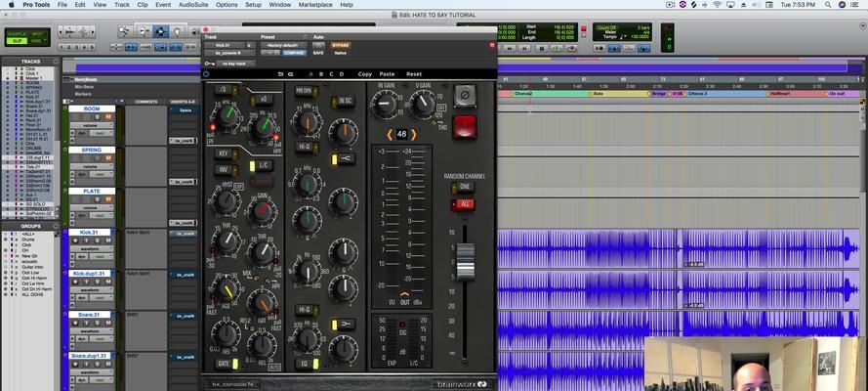
Task: Select the Zoomer tool in the toolbar
Action: (125, 31)
